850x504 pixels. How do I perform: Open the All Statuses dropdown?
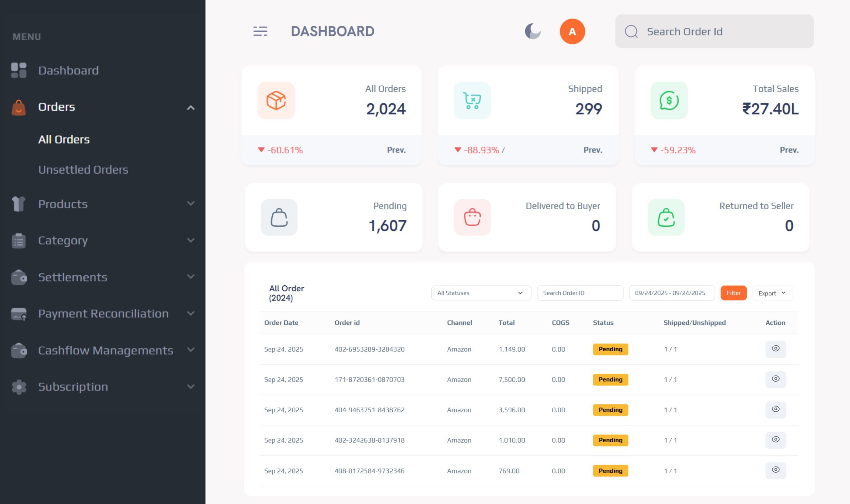[x=480, y=293]
